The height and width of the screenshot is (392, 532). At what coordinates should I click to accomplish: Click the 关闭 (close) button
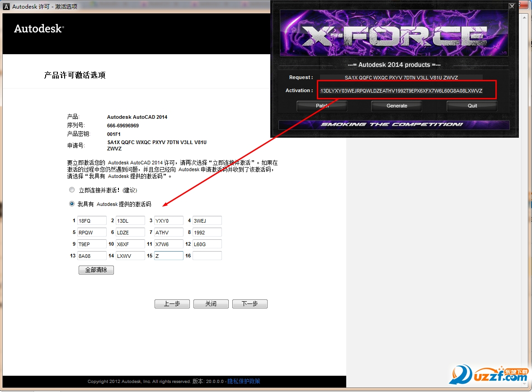(x=211, y=304)
